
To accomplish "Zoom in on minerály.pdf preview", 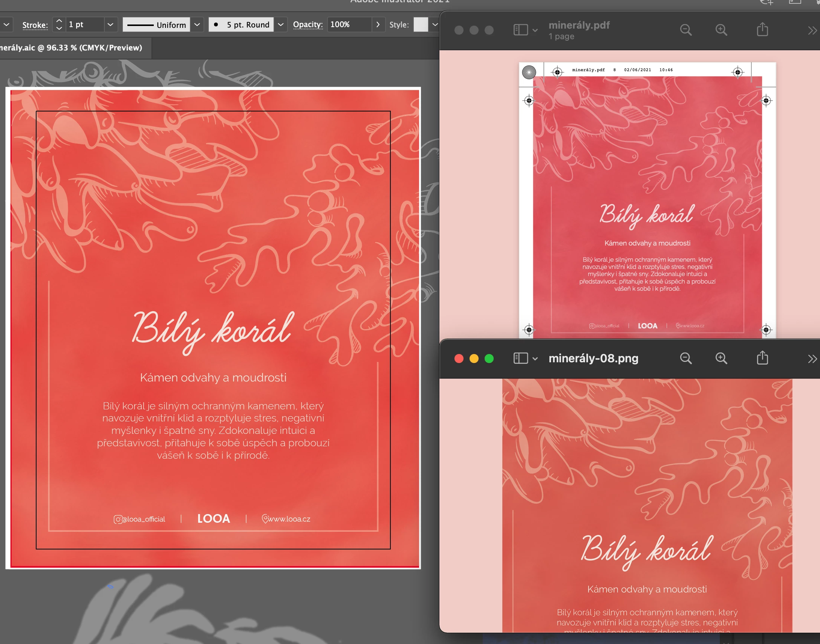I will click(721, 30).
